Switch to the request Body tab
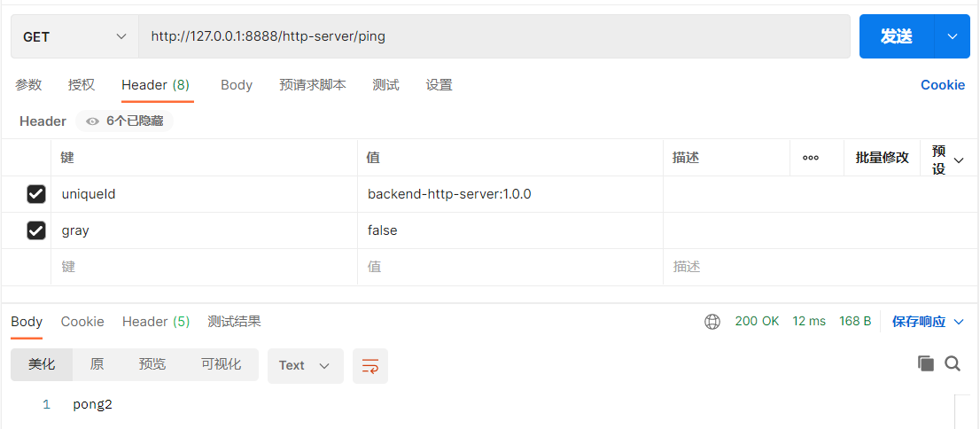980x429 pixels. 237,85
